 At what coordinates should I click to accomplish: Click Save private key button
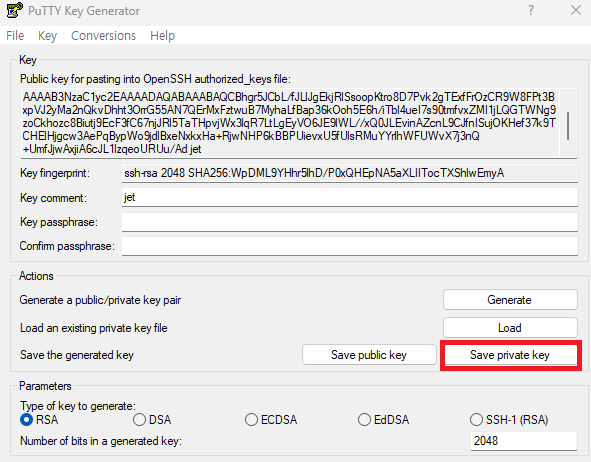(510, 355)
